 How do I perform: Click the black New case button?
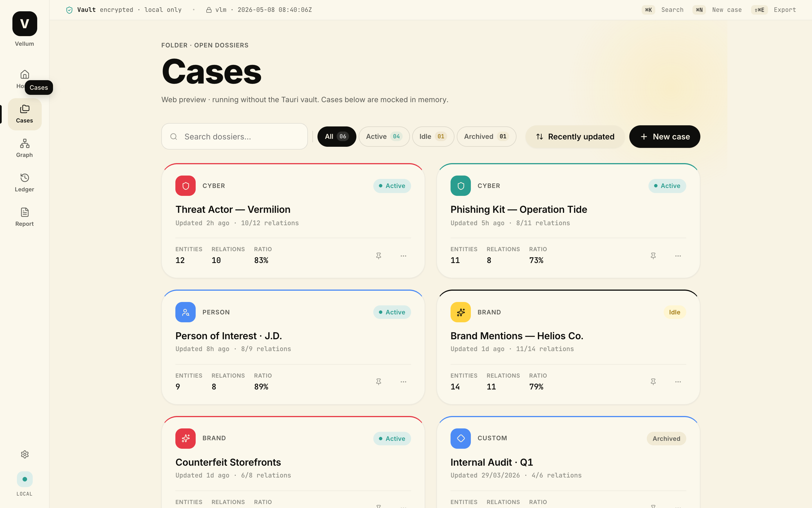(x=664, y=137)
